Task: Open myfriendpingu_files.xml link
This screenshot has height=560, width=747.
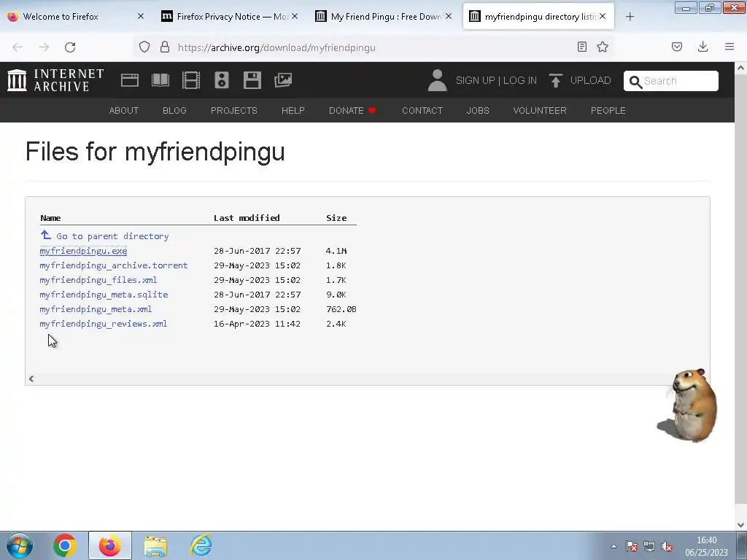Action: [98, 280]
